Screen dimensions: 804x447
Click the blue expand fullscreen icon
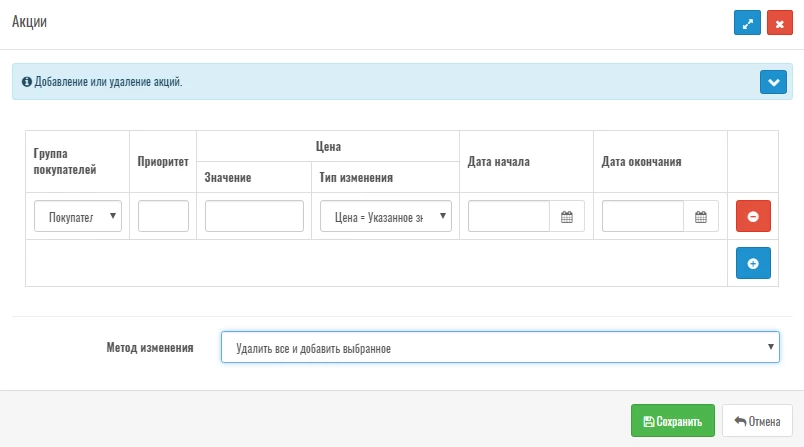point(748,23)
